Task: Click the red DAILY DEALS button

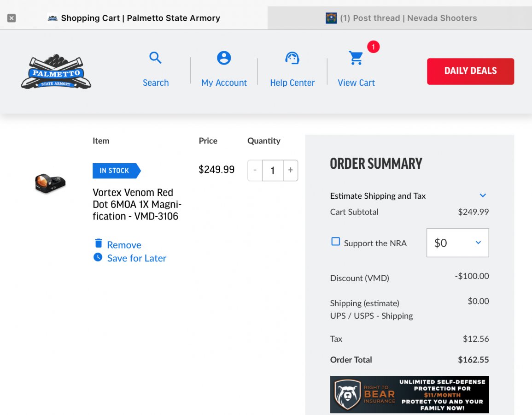Action: [x=470, y=71]
